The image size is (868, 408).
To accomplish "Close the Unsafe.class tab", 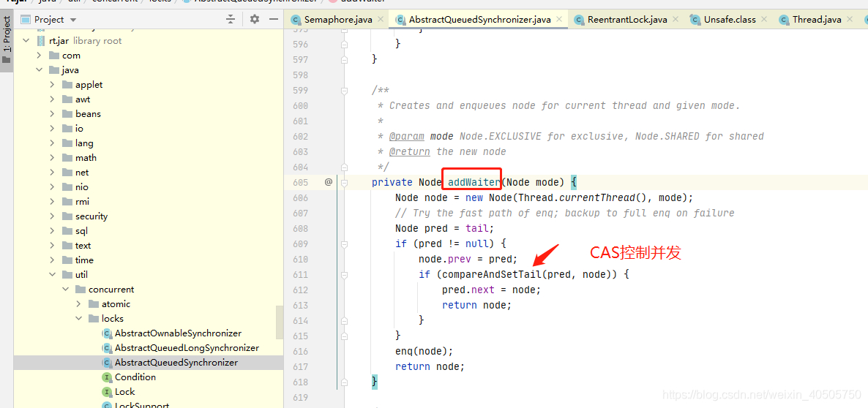I will pyautogui.click(x=764, y=19).
